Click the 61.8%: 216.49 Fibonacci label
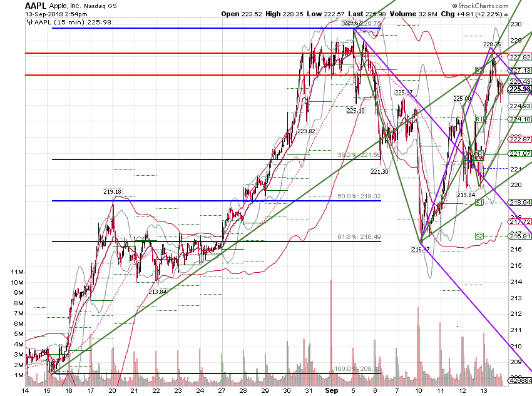 coord(359,237)
